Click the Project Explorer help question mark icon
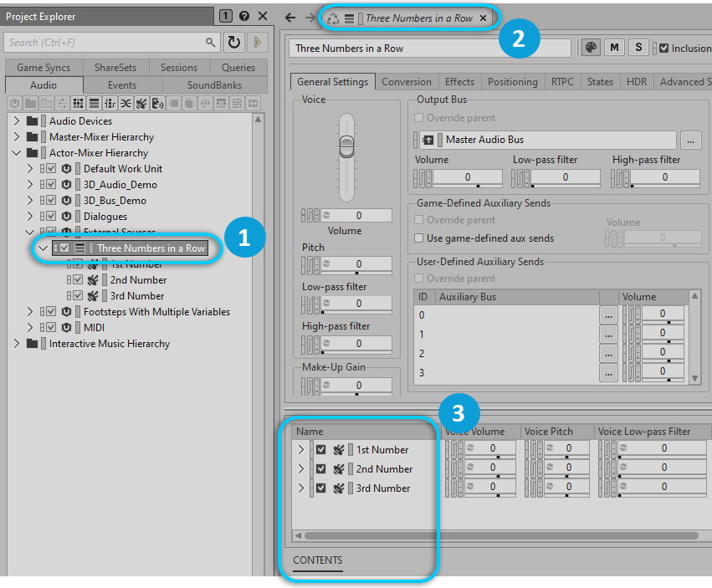Image resolution: width=712 pixels, height=588 pixels. 243,16
